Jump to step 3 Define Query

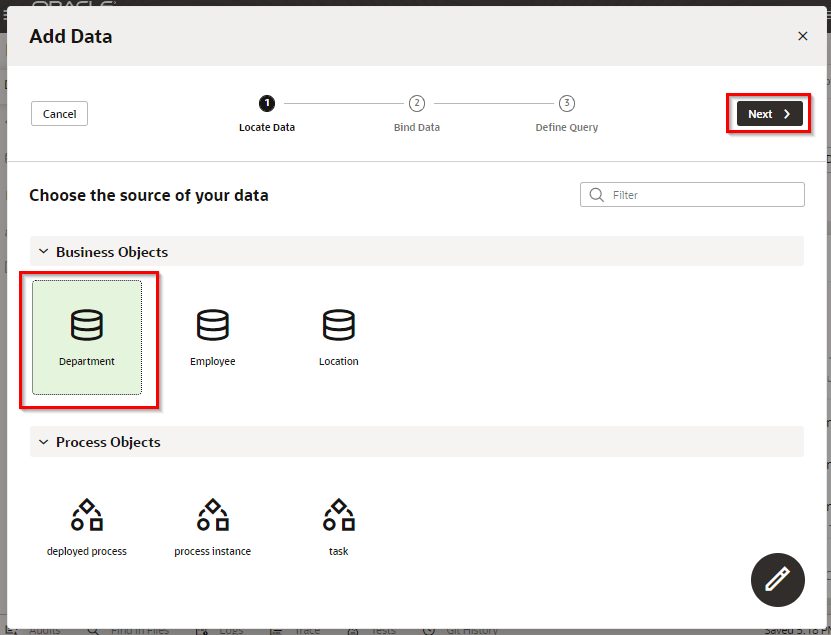pos(567,103)
